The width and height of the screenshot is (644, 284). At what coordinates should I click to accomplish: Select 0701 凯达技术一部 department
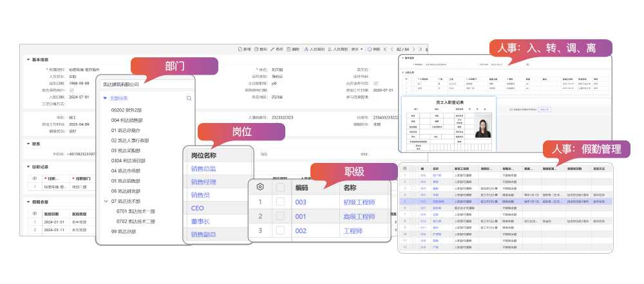click(135, 211)
